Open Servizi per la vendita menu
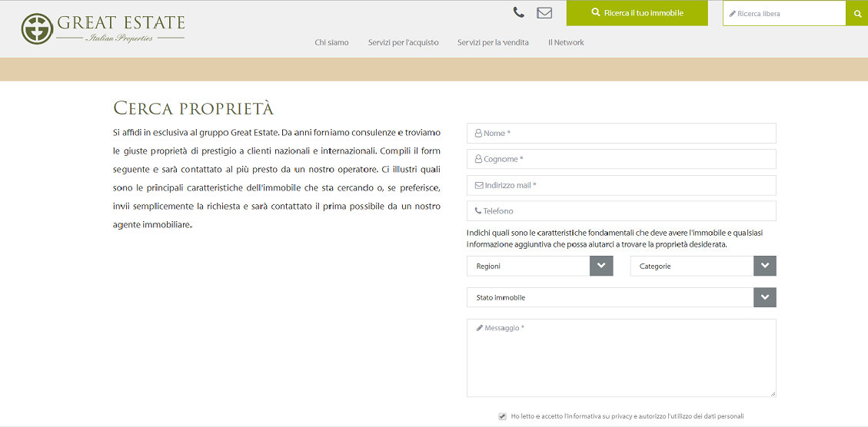Image resolution: width=868 pixels, height=427 pixels. tap(493, 42)
